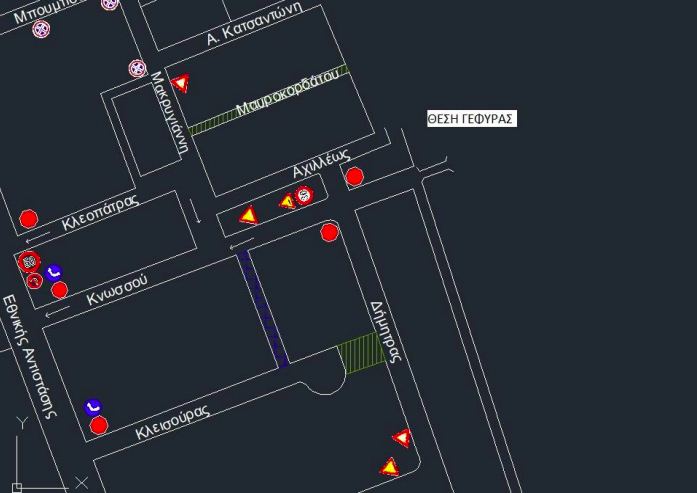The image size is (697, 493).
Task: Select the speed limit sign on Αχιλλέως
Action: tap(304, 196)
